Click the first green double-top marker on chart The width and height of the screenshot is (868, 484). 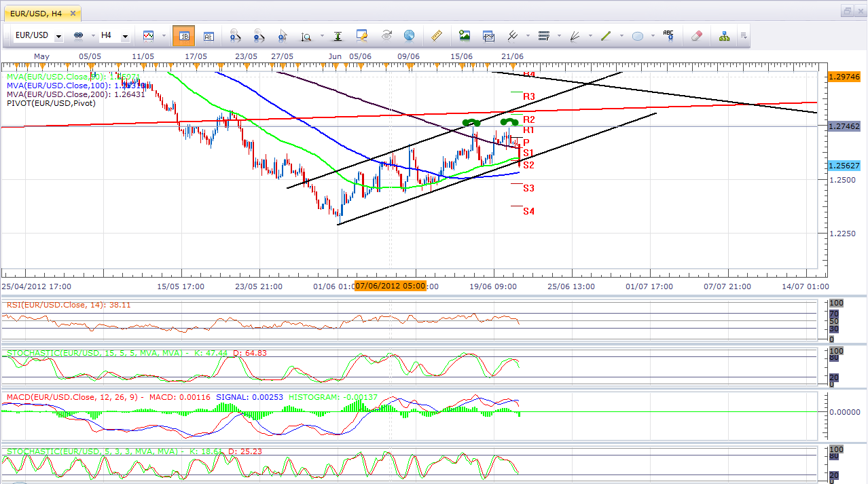[x=472, y=122]
